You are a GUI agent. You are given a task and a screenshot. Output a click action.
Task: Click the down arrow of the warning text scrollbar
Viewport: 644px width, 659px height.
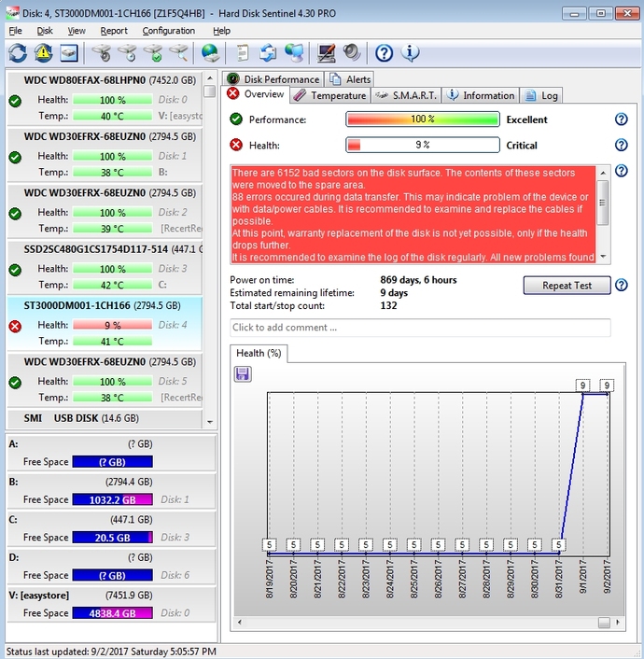603,257
